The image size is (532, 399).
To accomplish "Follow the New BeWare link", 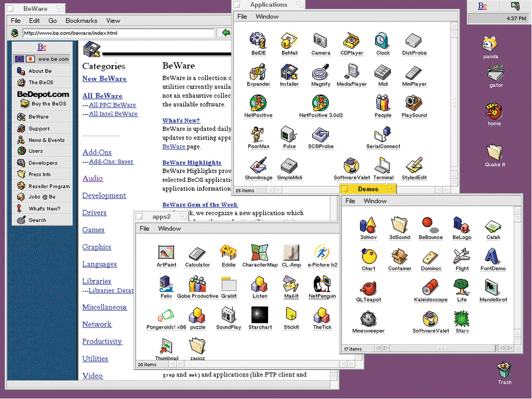I will (104, 79).
